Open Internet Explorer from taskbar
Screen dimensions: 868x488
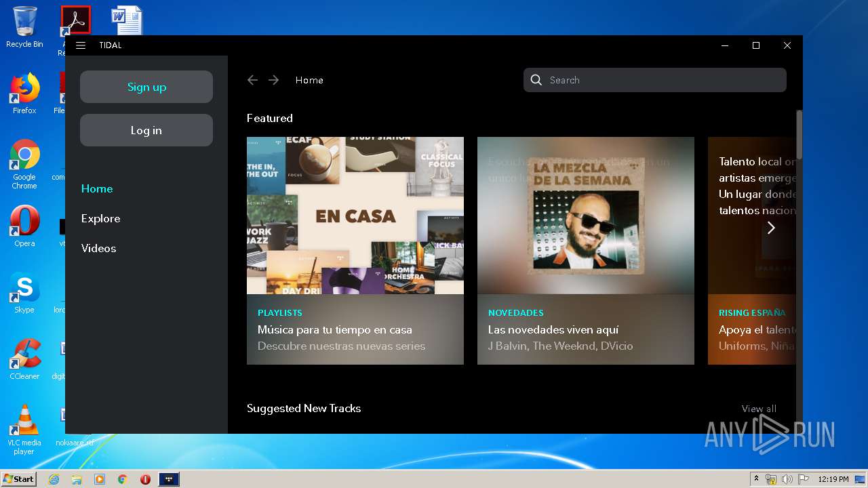click(54, 479)
